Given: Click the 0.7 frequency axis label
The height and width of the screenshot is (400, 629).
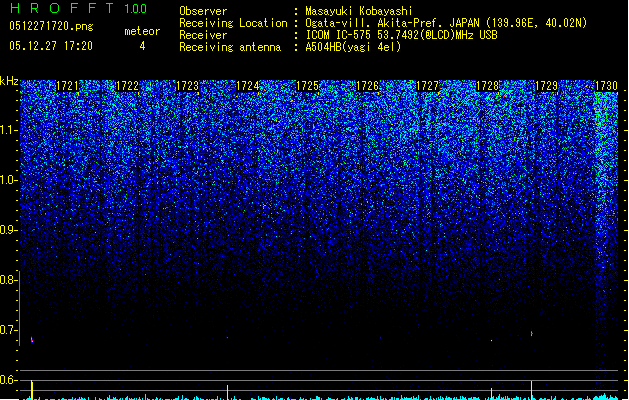Looking at the screenshot, I should tap(8, 330).
